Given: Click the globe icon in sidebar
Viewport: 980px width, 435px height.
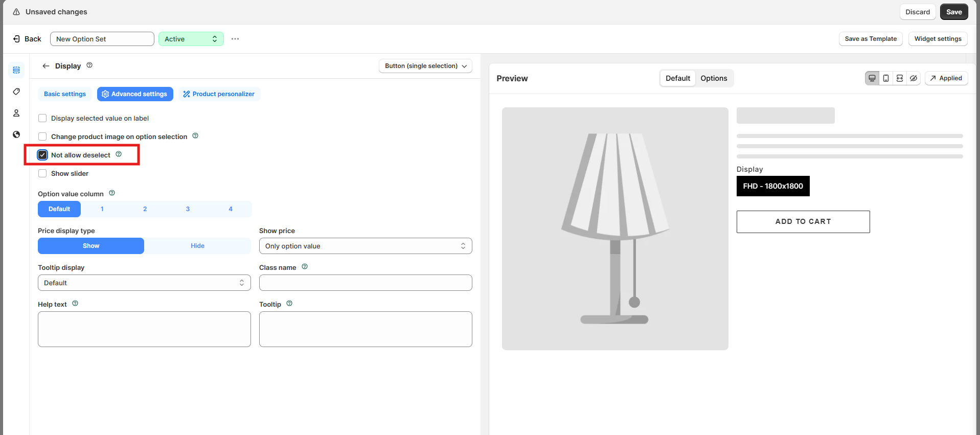Looking at the screenshot, I should [16, 134].
